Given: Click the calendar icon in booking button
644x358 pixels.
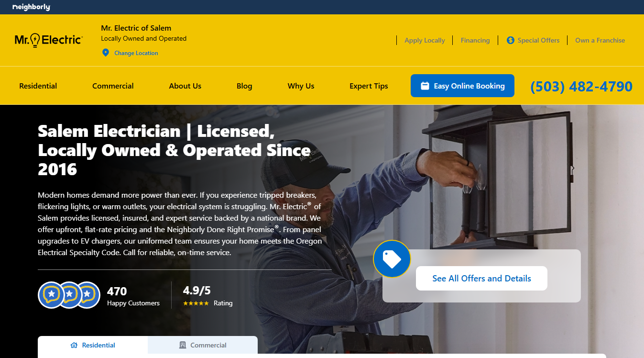Looking at the screenshot, I should (425, 86).
